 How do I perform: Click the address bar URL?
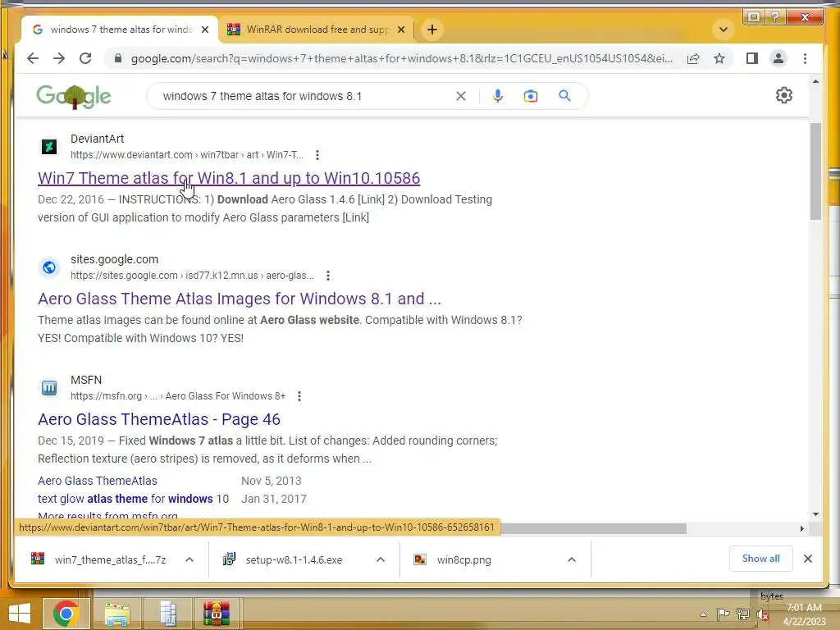tap(401, 58)
